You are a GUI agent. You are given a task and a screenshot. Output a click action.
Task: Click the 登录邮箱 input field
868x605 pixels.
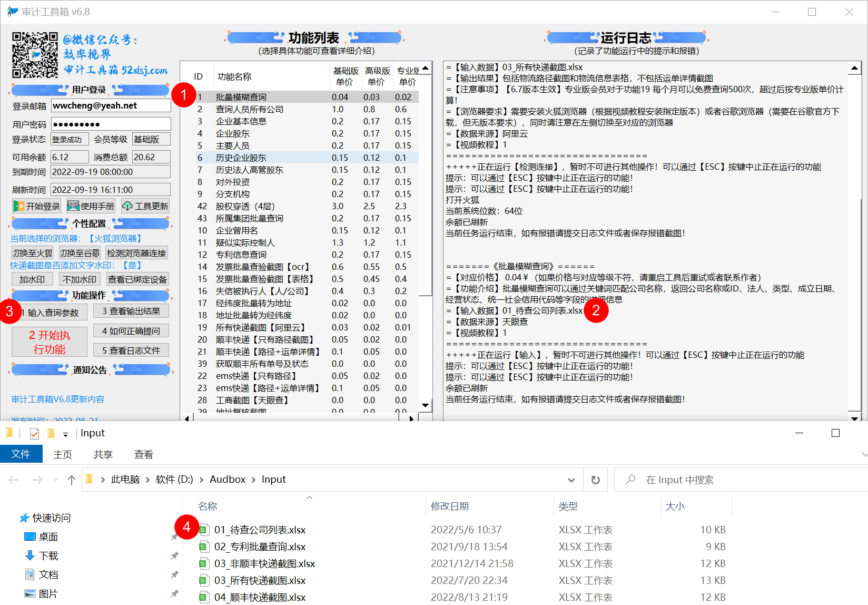[x=111, y=105]
